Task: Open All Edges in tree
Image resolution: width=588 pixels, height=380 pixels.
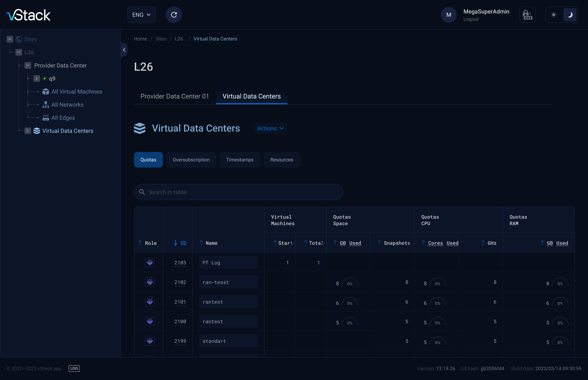Action: point(63,118)
